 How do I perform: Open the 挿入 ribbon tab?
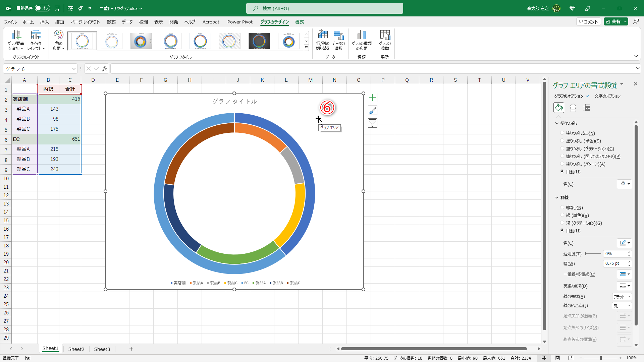[44, 22]
